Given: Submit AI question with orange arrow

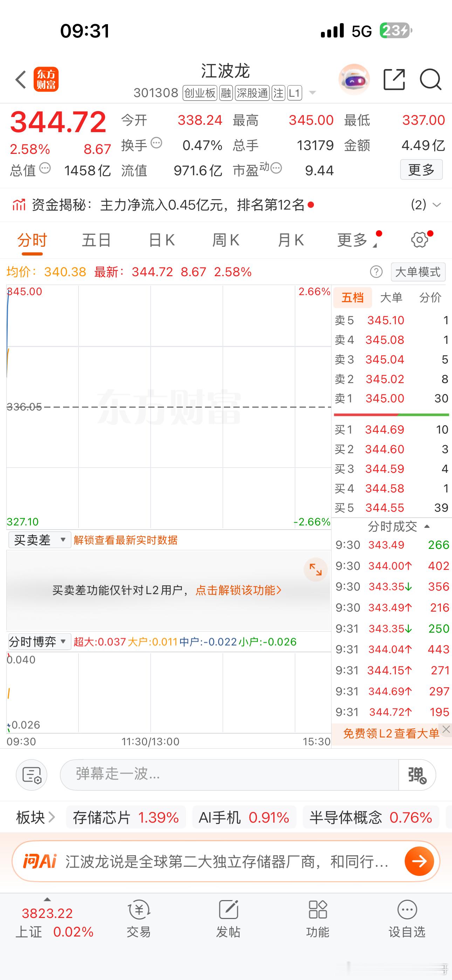Looking at the screenshot, I should click(x=419, y=861).
